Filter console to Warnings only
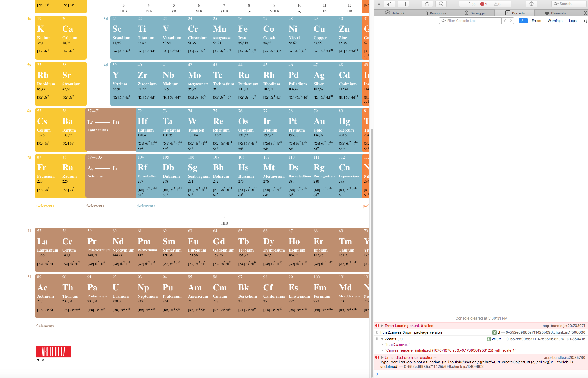 click(555, 21)
